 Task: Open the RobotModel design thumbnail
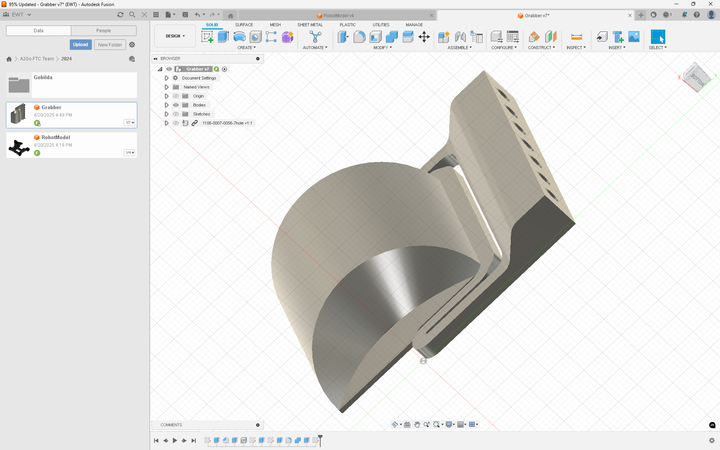click(x=19, y=147)
